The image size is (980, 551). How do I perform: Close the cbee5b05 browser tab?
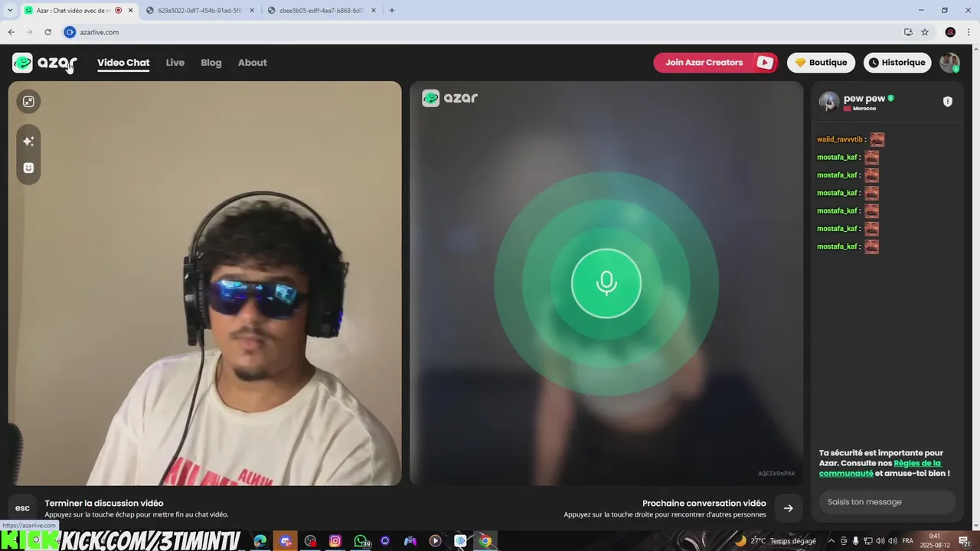pyautogui.click(x=374, y=11)
